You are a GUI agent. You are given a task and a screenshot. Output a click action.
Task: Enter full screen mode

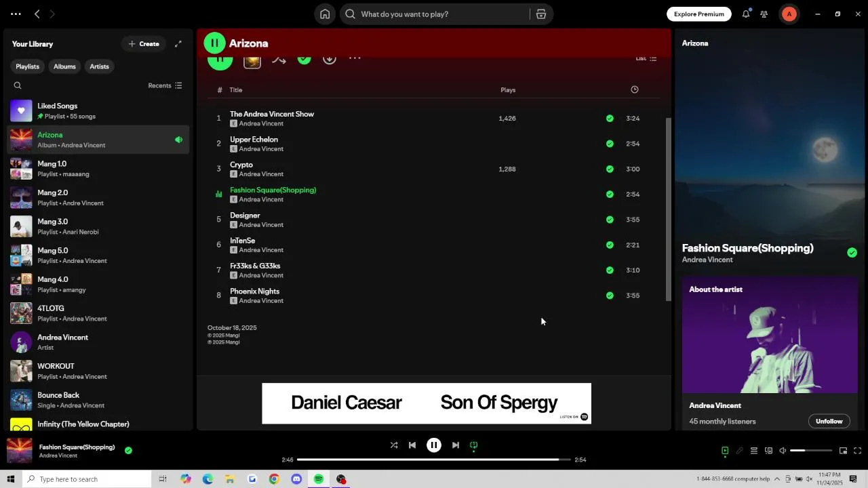(857, 451)
